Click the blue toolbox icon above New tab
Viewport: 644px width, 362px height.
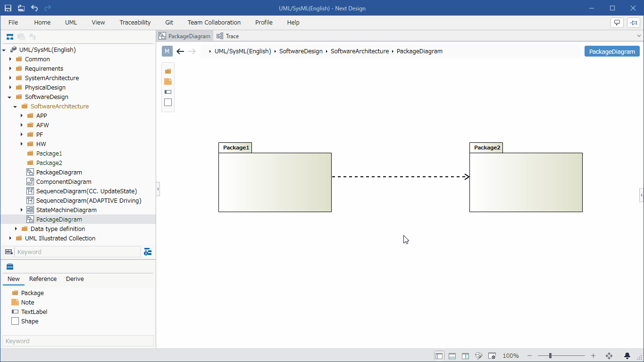click(x=10, y=266)
